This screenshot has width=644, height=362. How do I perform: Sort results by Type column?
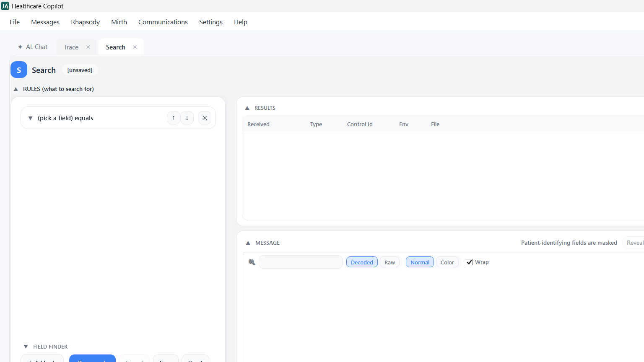(x=316, y=124)
